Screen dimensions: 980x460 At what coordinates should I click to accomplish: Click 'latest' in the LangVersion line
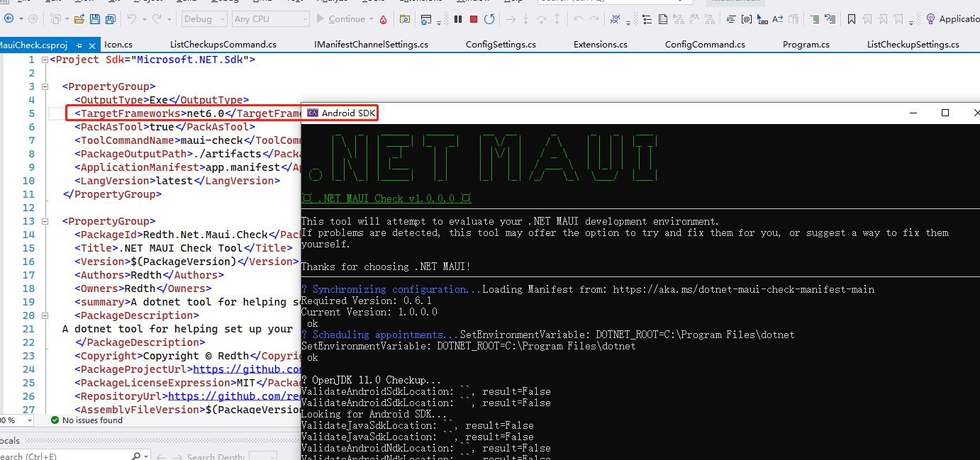[174, 181]
